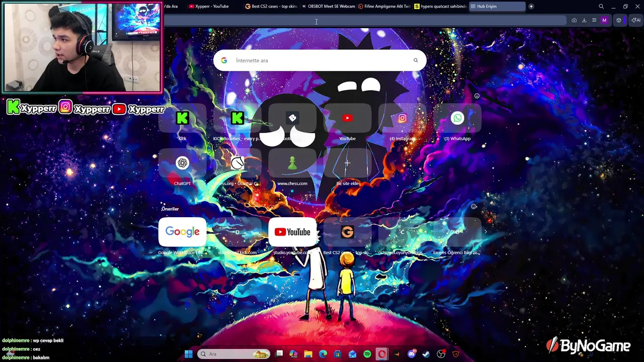Open the purple M profile icon
The image size is (644, 362).
604,20
